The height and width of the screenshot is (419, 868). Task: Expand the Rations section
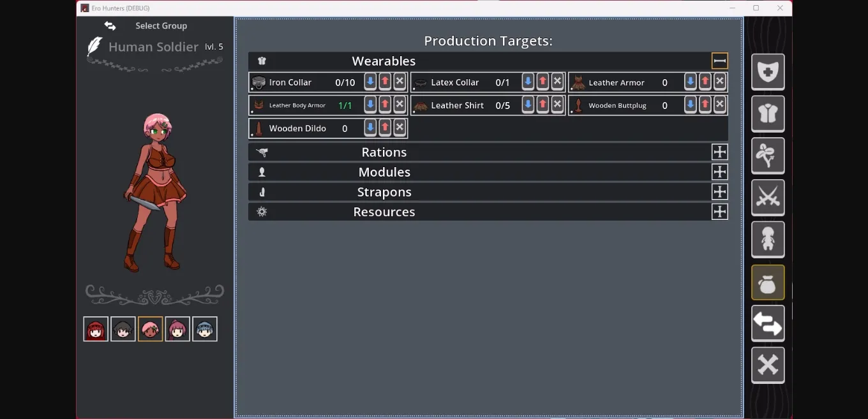click(719, 152)
